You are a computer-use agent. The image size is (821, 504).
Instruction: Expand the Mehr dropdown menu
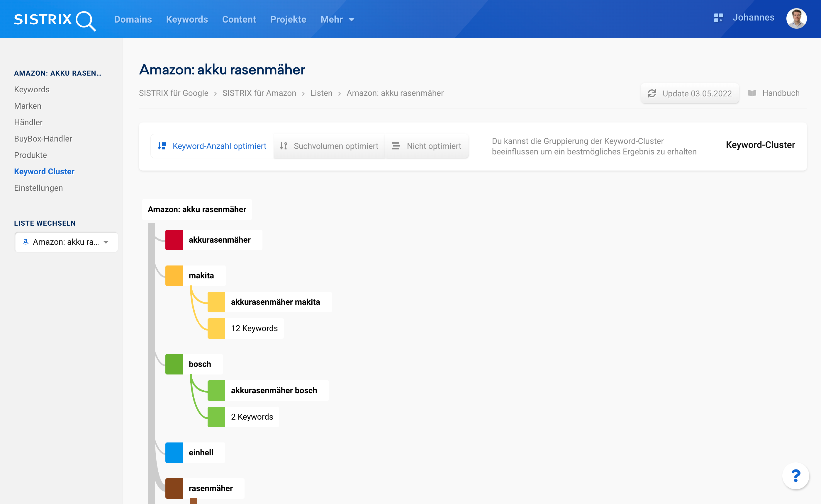[337, 20]
